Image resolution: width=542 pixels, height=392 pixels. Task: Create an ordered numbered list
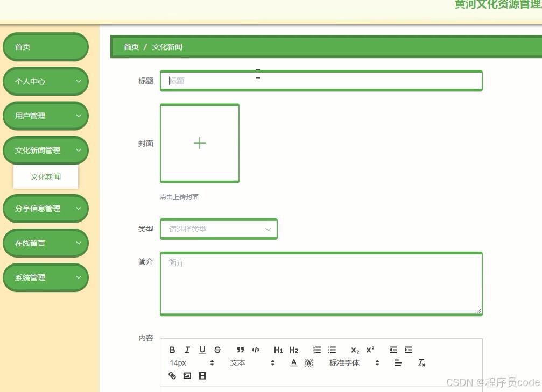(317, 350)
